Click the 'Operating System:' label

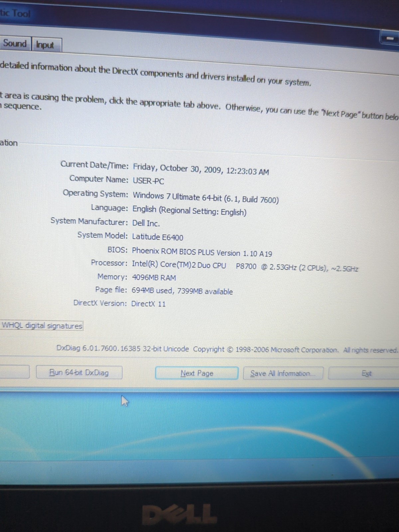[x=95, y=194]
